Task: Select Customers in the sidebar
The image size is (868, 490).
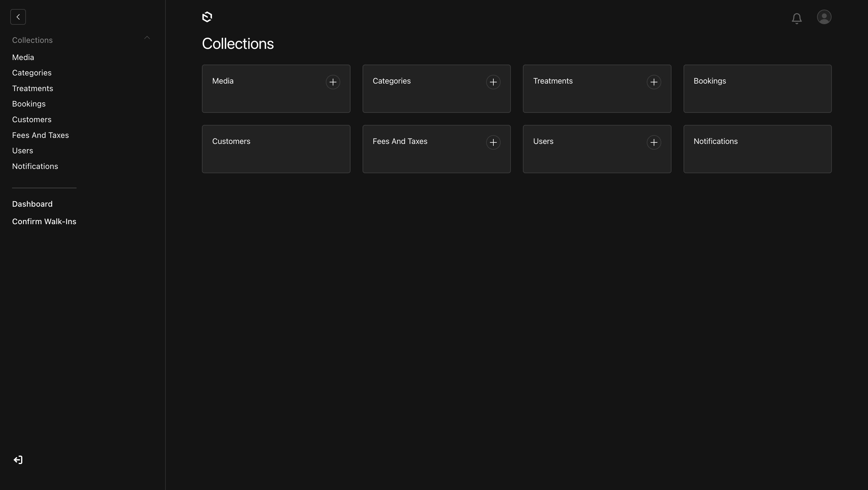Action: point(32,119)
